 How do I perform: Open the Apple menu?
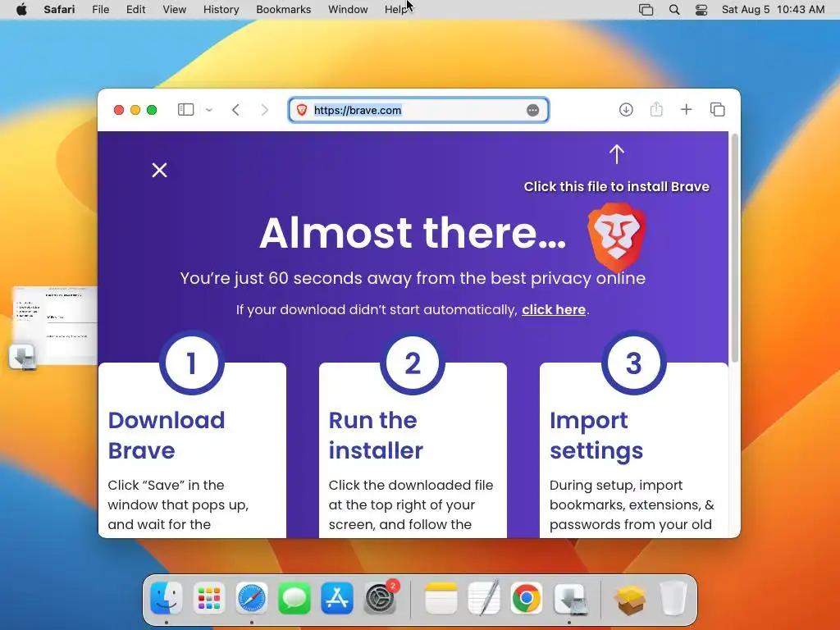coord(21,10)
